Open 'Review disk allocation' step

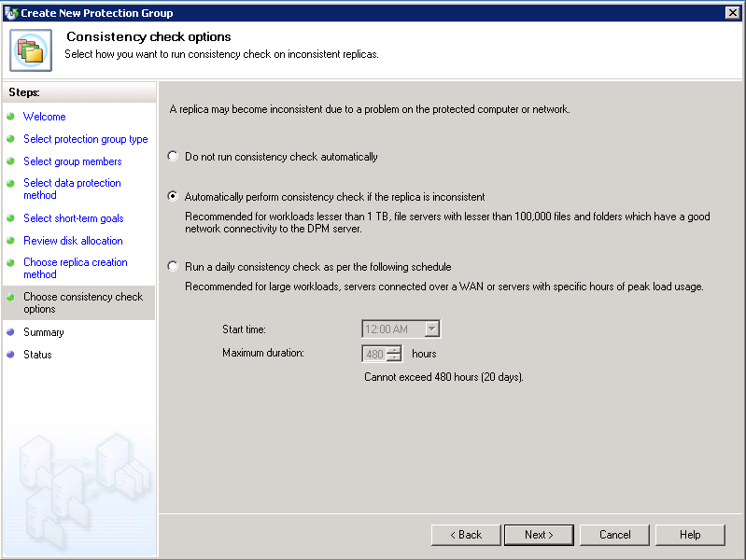[x=73, y=241]
